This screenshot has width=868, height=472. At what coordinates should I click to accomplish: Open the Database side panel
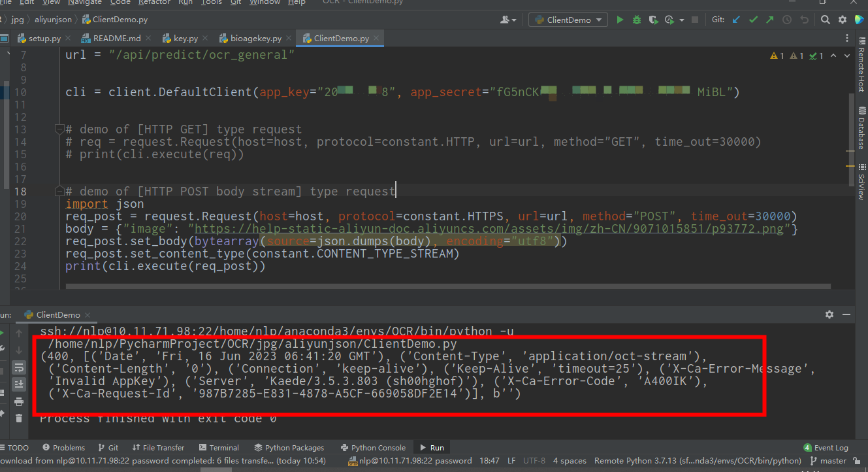(x=861, y=127)
